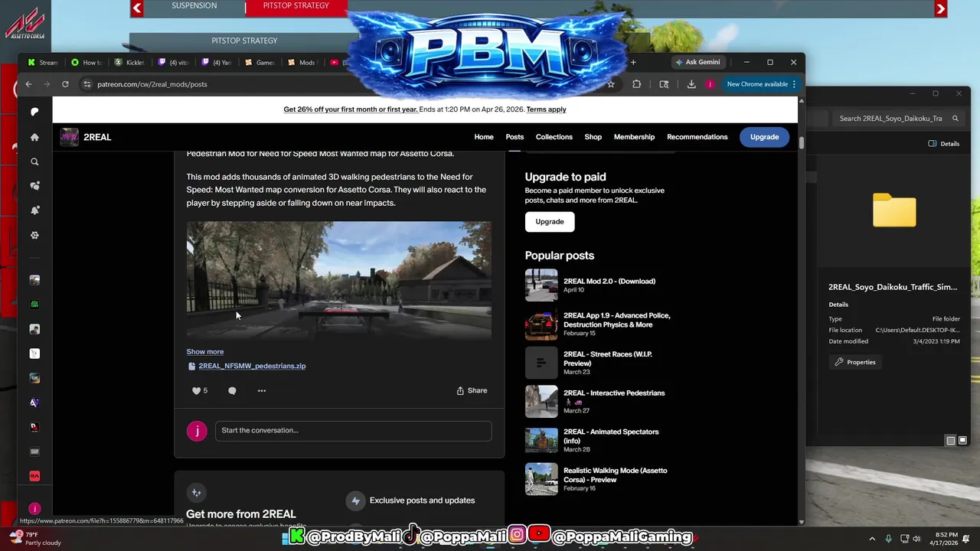Open the New Chrome available menu

[x=761, y=84]
